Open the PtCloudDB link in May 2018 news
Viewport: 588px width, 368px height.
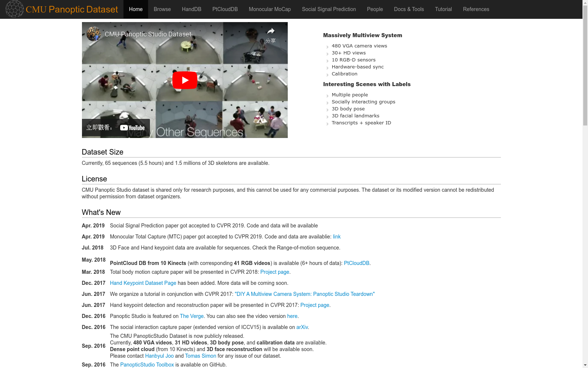pyautogui.click(x=356, y=263)
